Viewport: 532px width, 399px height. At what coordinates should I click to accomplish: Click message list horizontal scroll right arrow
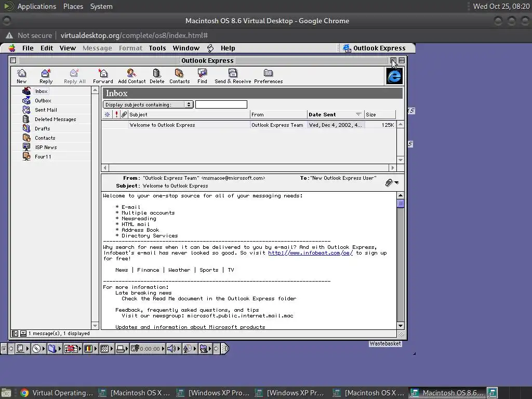[x=393, y=168]
